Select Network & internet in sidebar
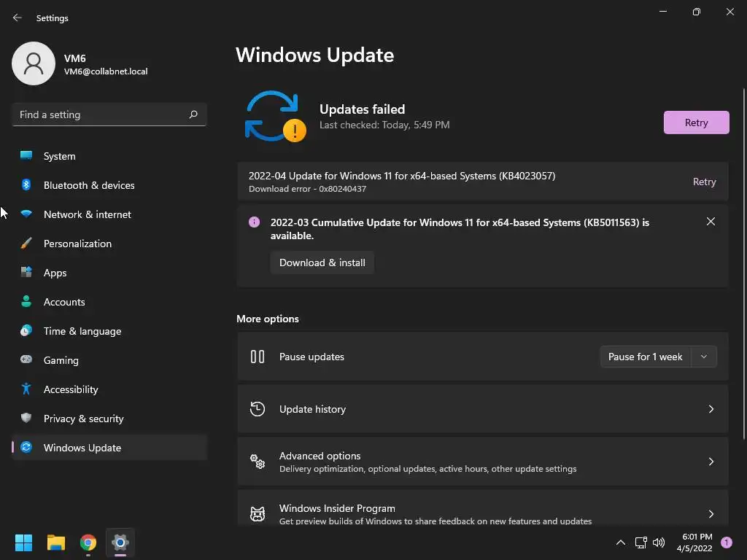Screen dimensions: 747x560 coord(88,214)
